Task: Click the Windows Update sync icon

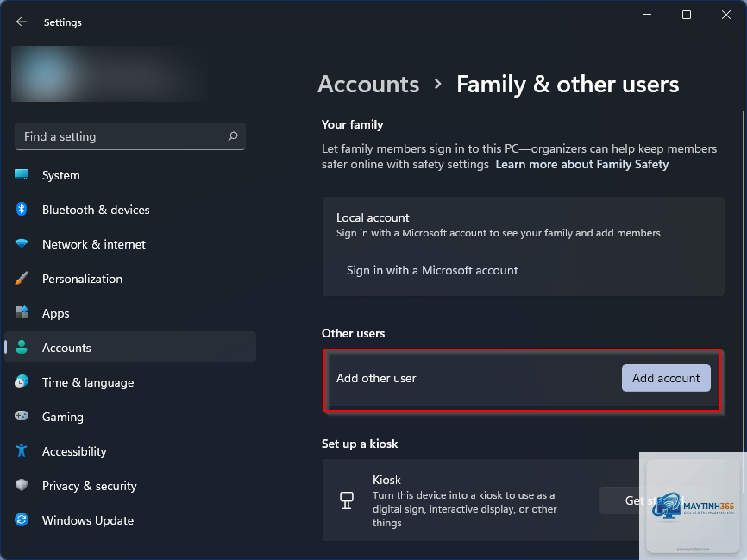Action: [22, 519]
